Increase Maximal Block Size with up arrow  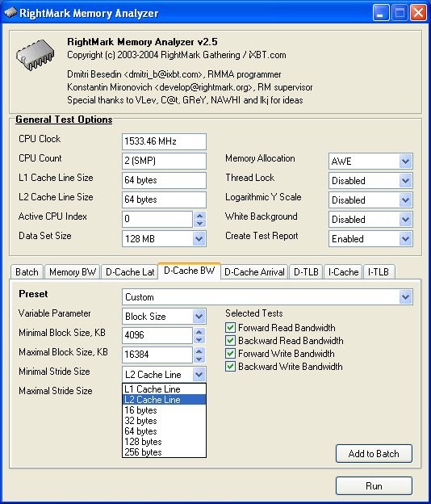[x=199, y=351]
